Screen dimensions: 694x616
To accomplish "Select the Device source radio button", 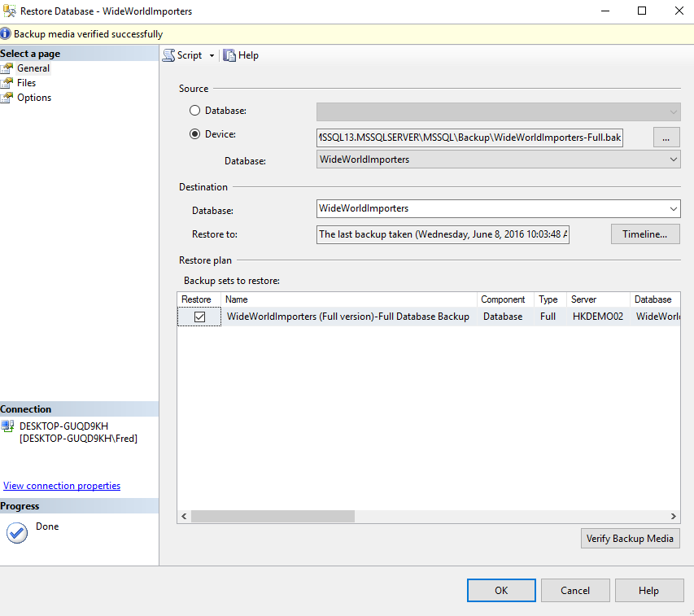I will pyautogui.click(x=194, y=134).
